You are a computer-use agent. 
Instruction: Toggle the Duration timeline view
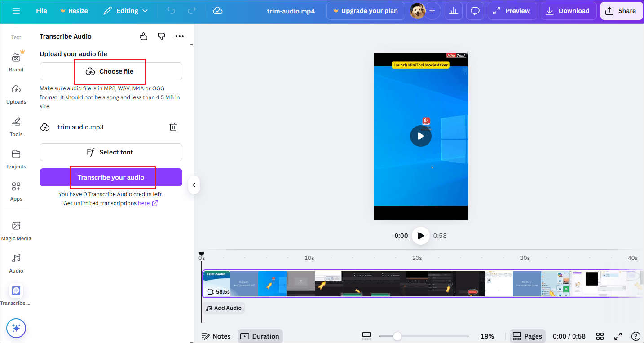point(260,336)
